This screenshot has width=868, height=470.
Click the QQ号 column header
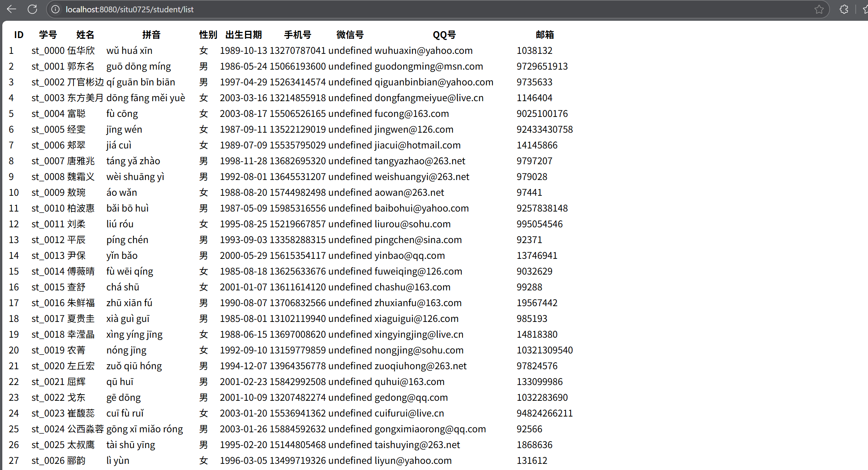coord(444,35)
